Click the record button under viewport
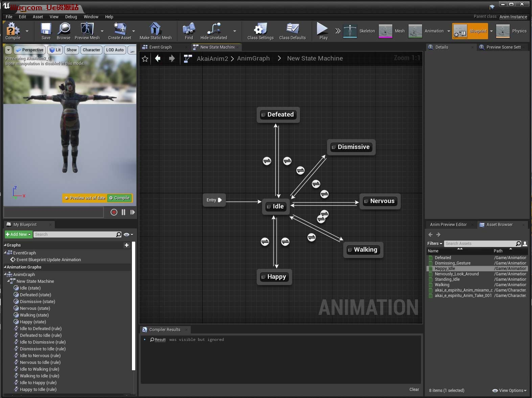Viewport: 532px width, 398px height. click(114, 212)
